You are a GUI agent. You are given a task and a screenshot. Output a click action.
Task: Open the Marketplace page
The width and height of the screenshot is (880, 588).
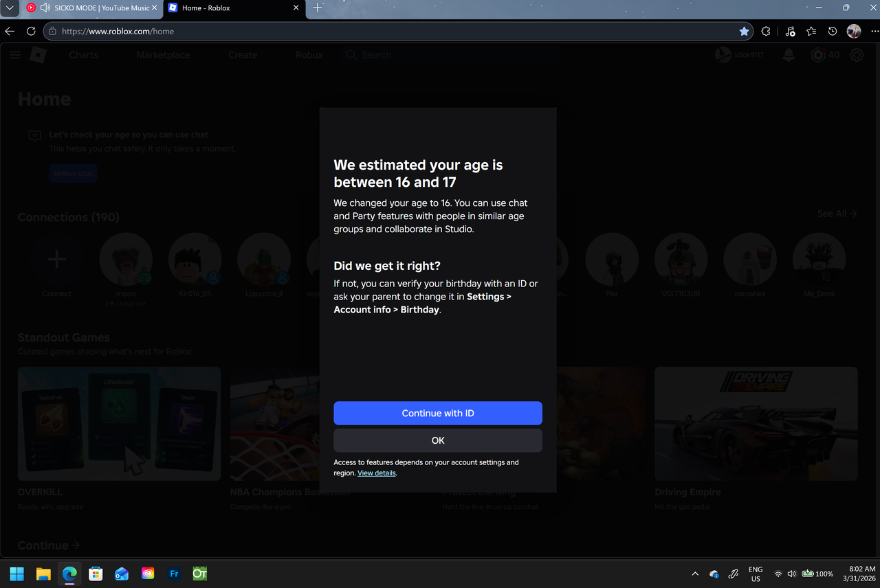163,55
